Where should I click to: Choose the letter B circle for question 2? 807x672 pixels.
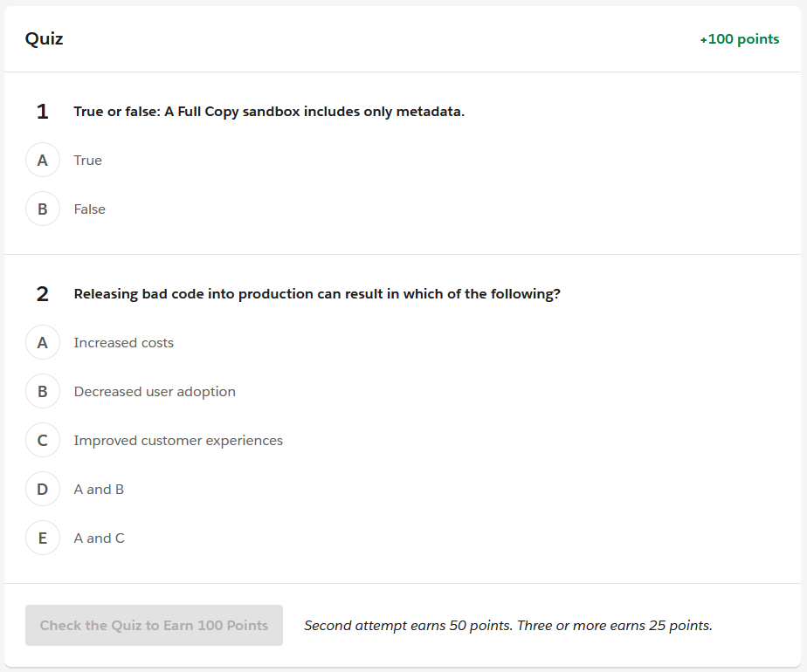point(43,392)
